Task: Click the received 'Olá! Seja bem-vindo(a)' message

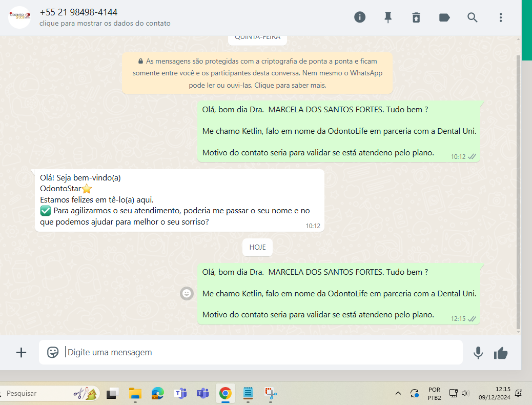Action: [179, 200]
